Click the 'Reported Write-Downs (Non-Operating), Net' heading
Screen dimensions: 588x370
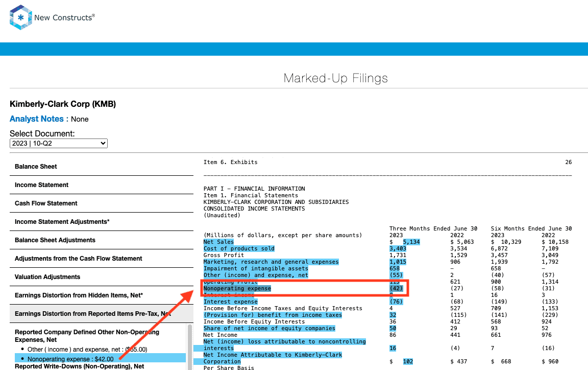(80, 366)
